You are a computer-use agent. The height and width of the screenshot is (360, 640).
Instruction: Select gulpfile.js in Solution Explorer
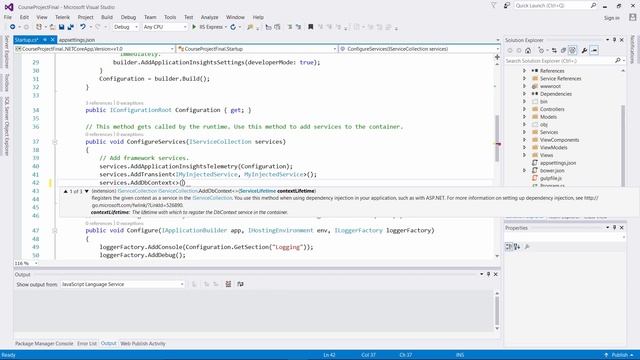[x=551, y=178]
